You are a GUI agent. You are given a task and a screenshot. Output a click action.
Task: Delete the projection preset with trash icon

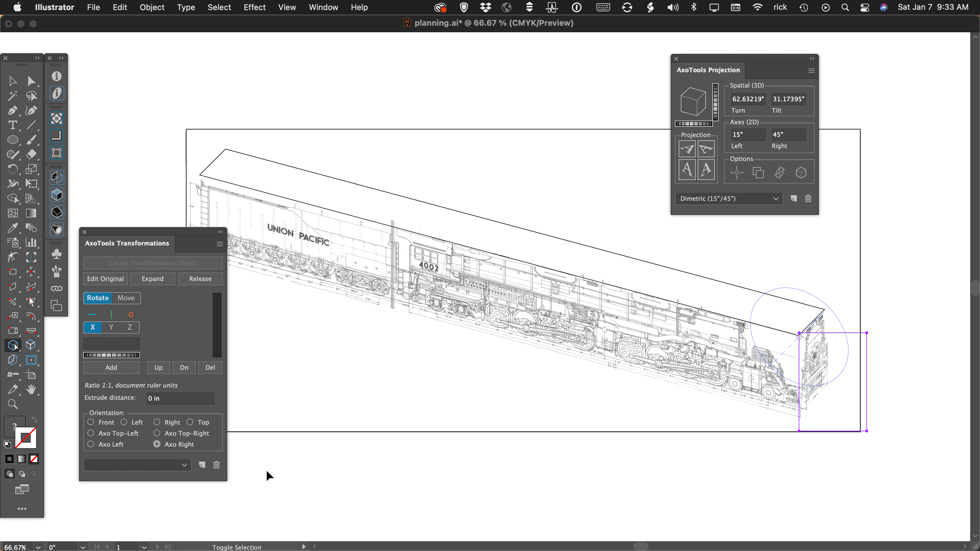coord(809,198)
